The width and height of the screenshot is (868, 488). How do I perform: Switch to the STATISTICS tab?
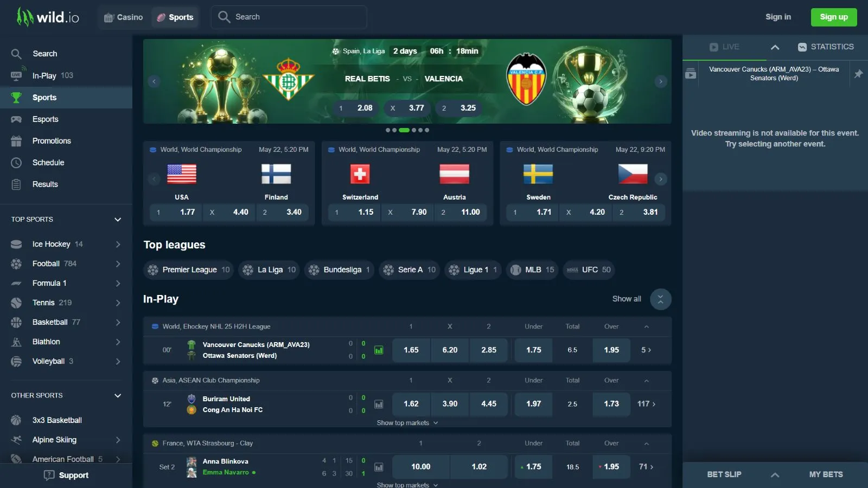click(826, 47)
